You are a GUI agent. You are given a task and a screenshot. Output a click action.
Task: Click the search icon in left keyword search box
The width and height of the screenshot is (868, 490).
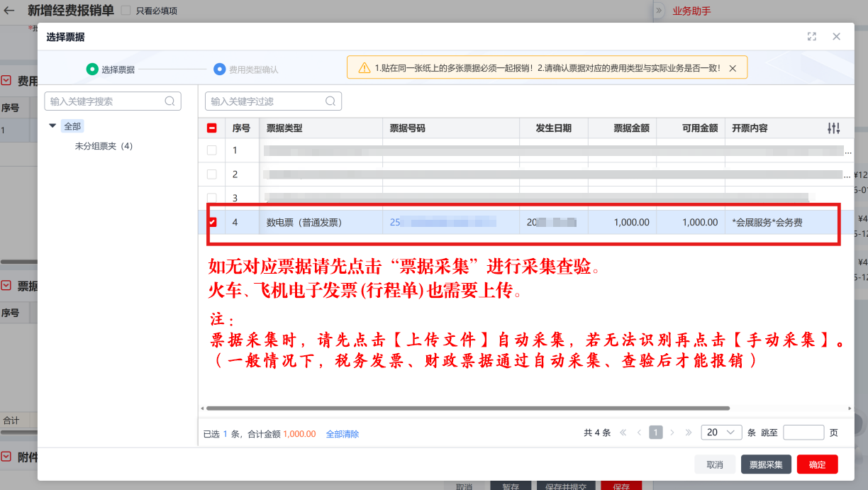[x=169, y=101]
